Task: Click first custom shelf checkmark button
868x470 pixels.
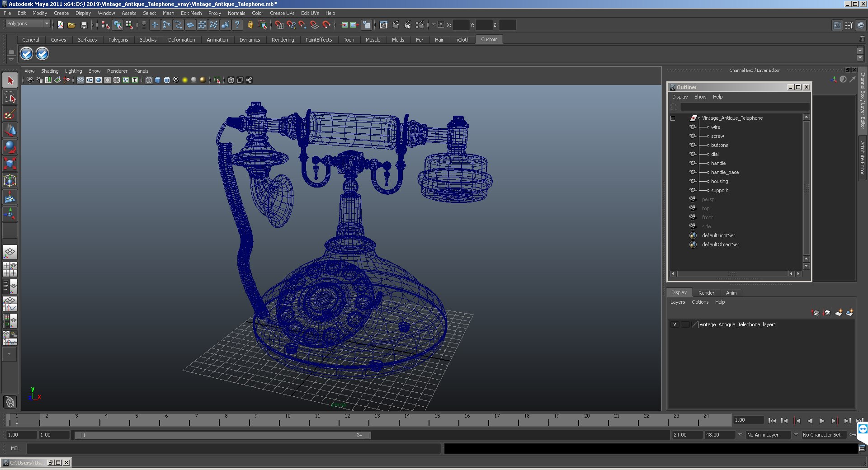Action: click(26, 54)
